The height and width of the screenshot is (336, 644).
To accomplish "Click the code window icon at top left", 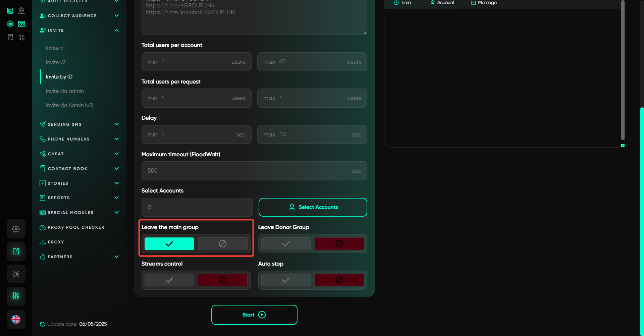I will (x=21, y=24).
